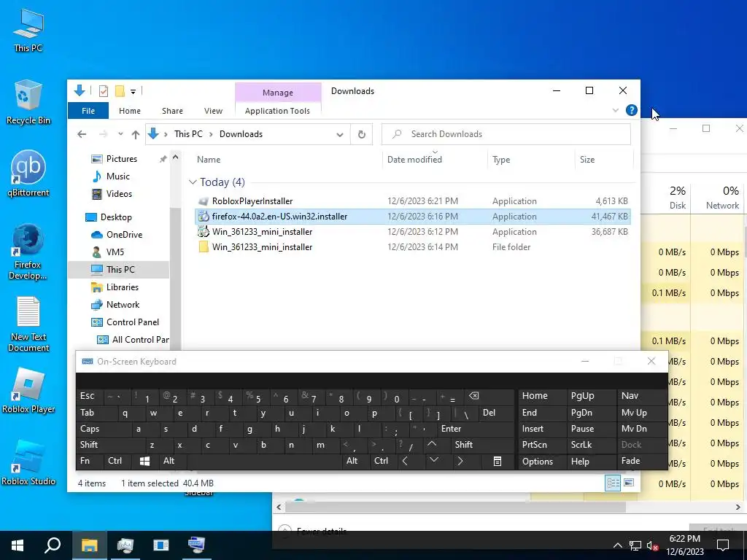Click the Properties quick access toolbar icon
Viewport: 747px width, 560px height.
[x=104, y=90]
